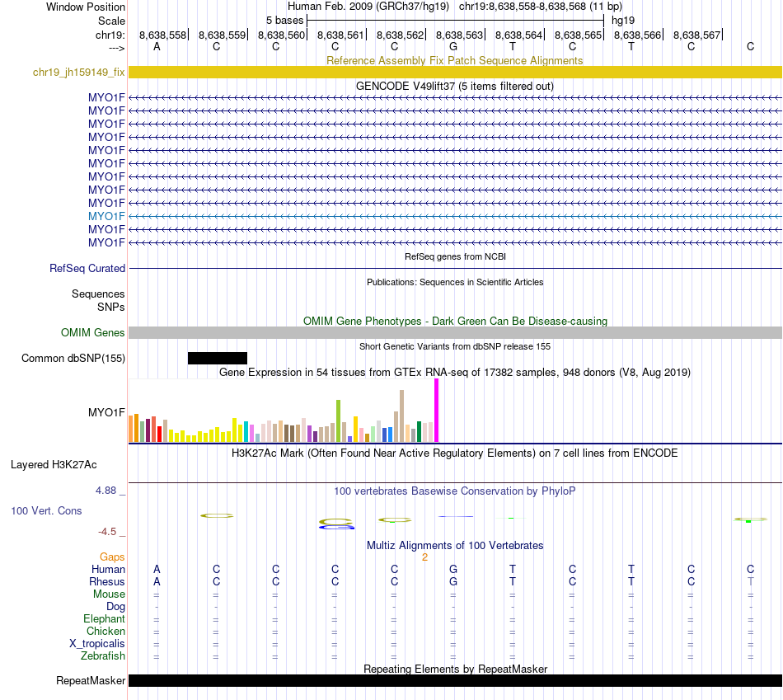Open Multiz Alignments of 100 Vertebrates title

(x=455, y=546)
